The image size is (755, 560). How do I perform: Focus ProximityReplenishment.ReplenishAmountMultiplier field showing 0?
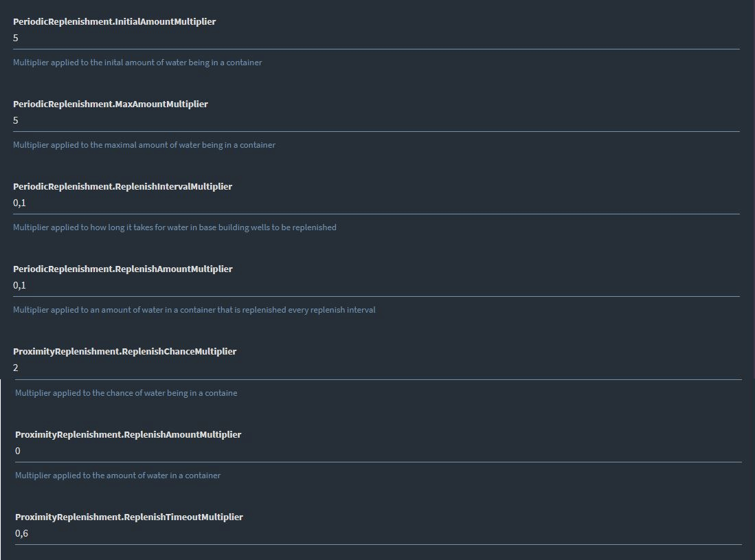pyautogui.click(x=378, y=451)
